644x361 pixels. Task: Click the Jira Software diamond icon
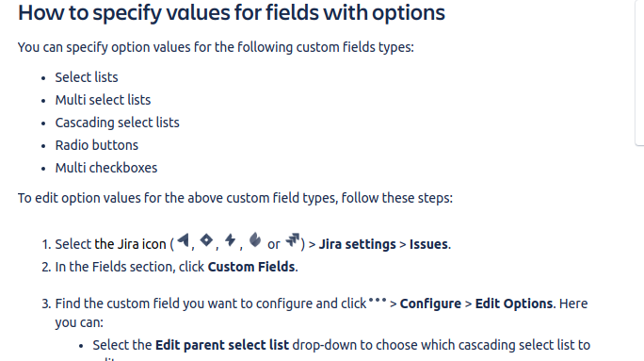click(x=206, y=239)
